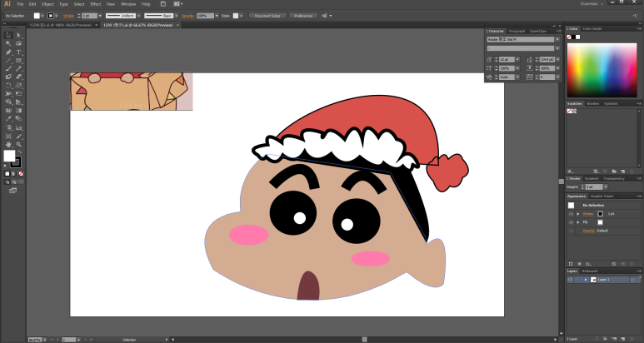Open stroke weight dropdown in control bar
644x343 pixels.
point(100,16)
